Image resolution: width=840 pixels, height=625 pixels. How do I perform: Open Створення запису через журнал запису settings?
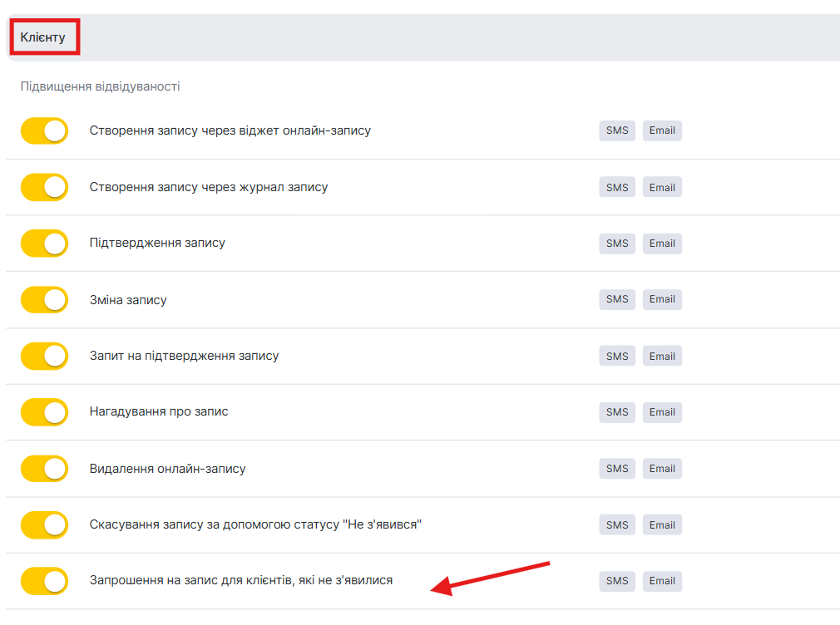(209, 187)
